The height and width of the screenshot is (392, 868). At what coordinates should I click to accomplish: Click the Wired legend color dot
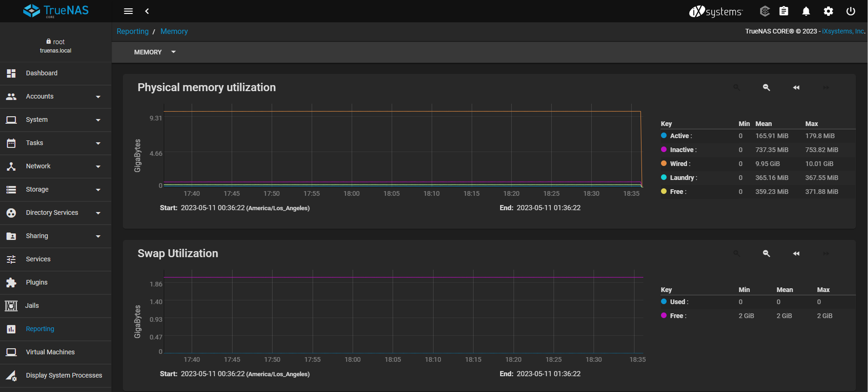click(664, 164)
